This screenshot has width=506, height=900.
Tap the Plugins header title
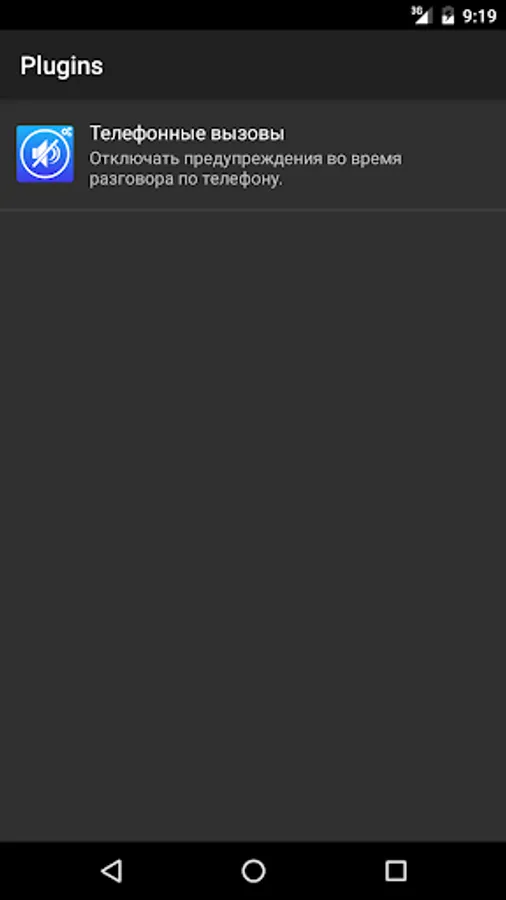click(x=61, y=65)
